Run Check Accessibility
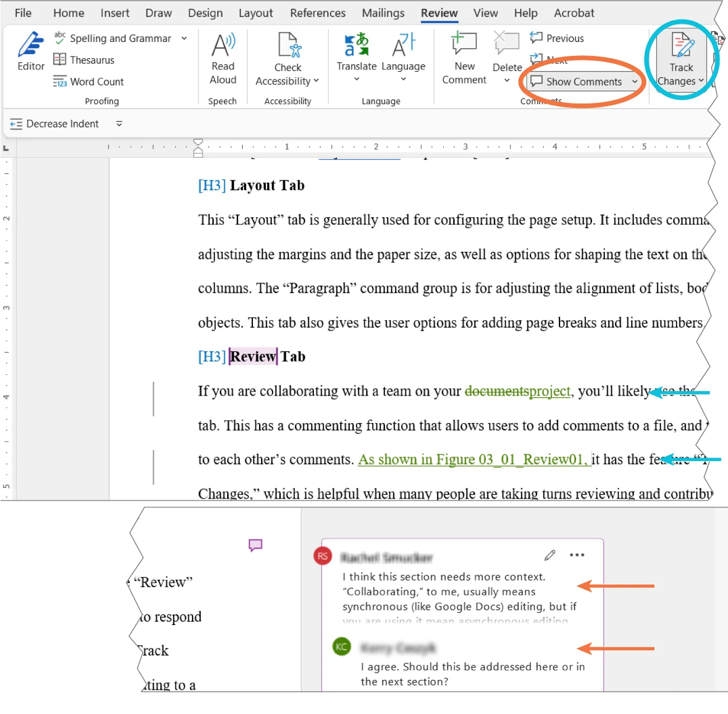 pyautogui.click(x=287, y=59)
